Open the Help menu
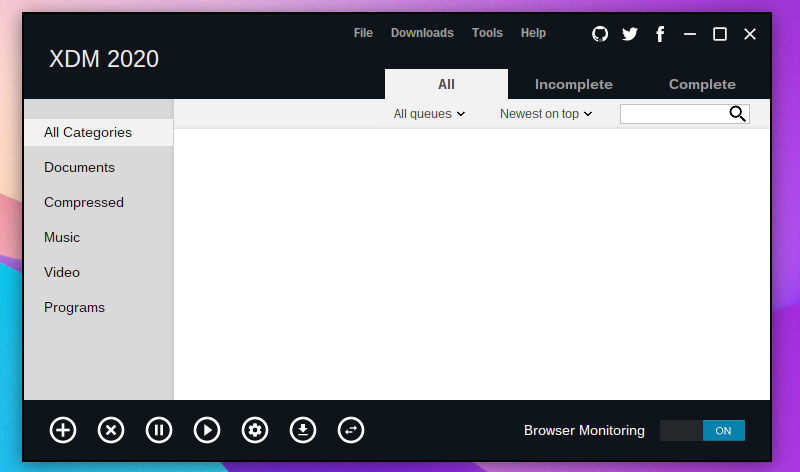This screenshot has height=472, width=800. pyautogui.click(x=533, y=33)
